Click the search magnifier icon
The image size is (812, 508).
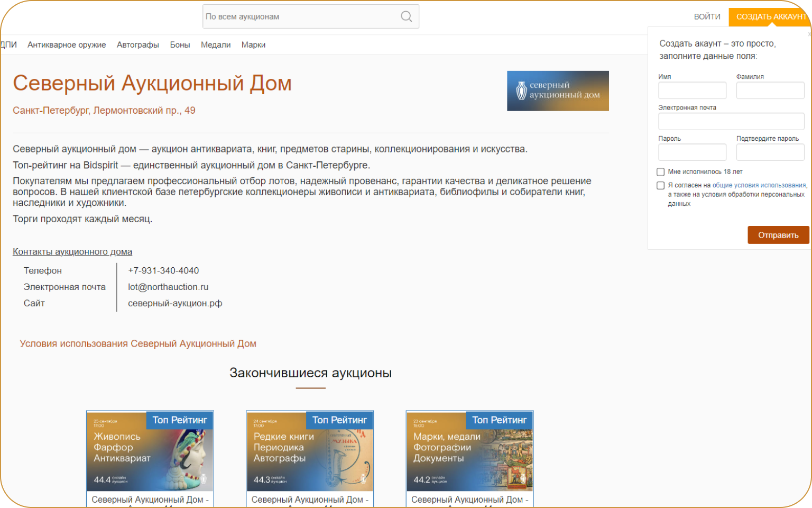click(x=406, y=16)
